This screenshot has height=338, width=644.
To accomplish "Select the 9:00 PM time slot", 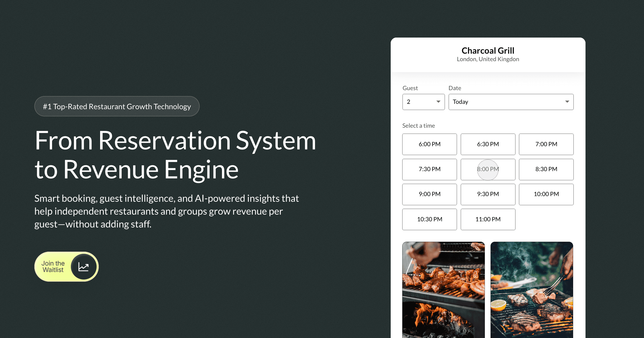I will click(429, 194).
